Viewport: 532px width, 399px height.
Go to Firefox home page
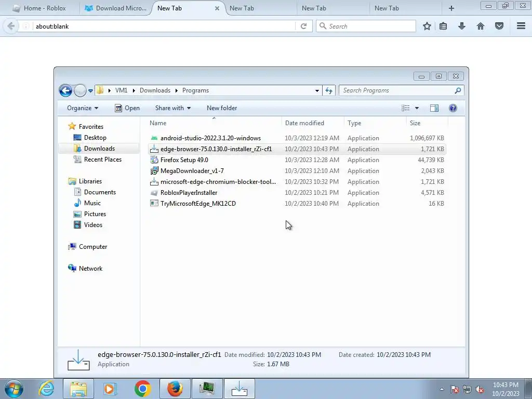pyautogui.click(x=481, y=26)
